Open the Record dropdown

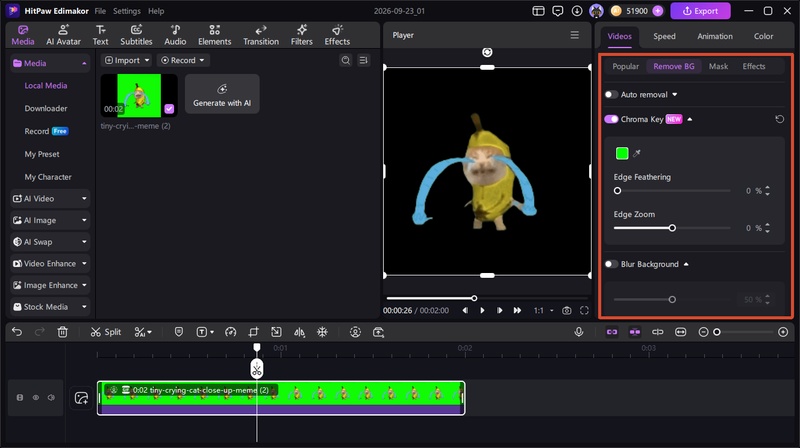point(183,60)
